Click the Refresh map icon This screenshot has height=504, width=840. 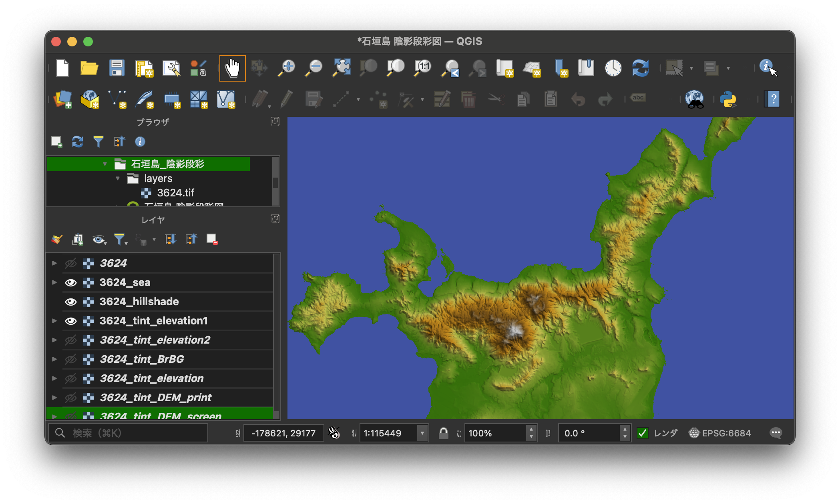click(640, 68)
